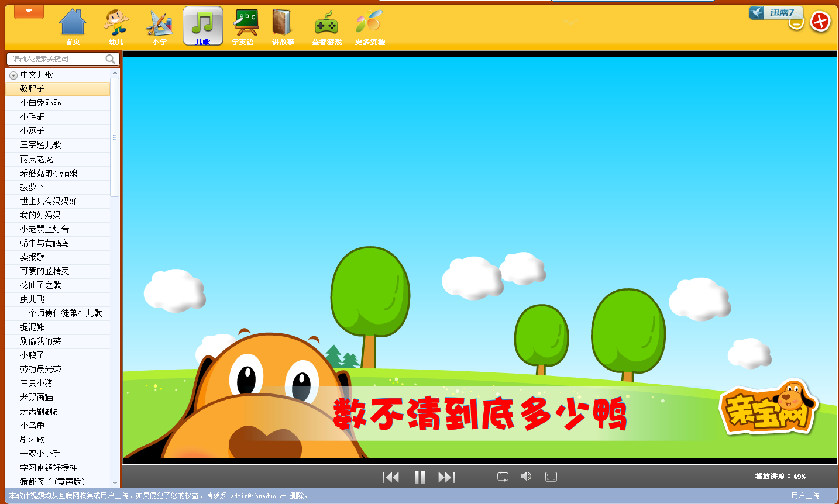Play the song 一双小小手
Screen dimensions: 839x504
click(x=57, y=454)
